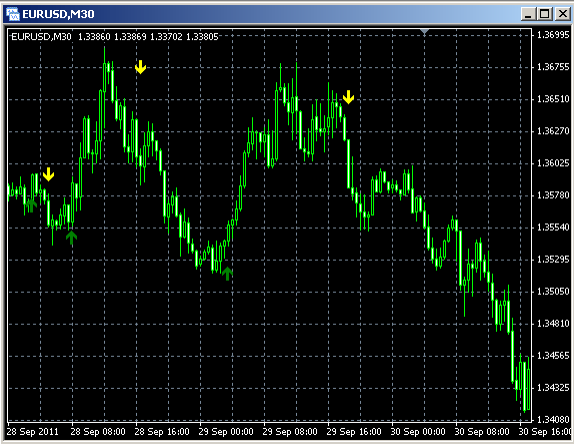This screenshot has width=574, height=444.
Task: Click the price label 1.36995
Action: (553, 35)
